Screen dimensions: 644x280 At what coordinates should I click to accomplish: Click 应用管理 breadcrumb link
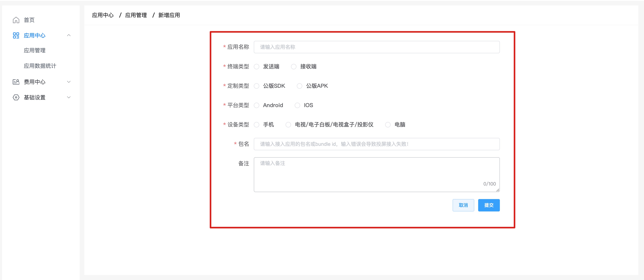[x=136, y=15]
